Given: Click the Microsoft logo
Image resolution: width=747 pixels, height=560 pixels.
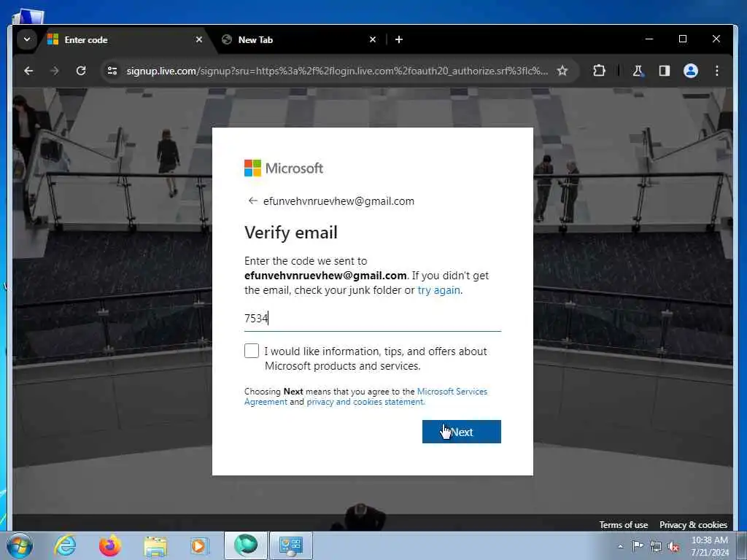Looking at the screenshot, I should (x=284, y=168).
